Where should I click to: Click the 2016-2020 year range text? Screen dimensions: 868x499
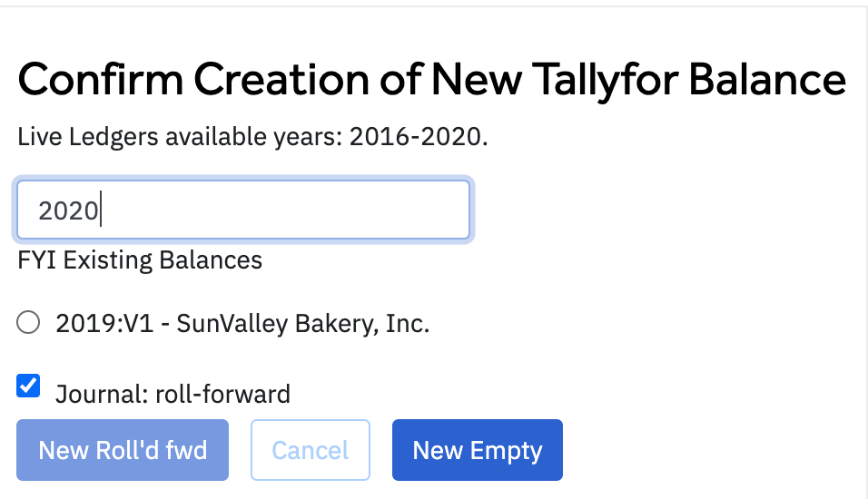[x=419, y=140]
